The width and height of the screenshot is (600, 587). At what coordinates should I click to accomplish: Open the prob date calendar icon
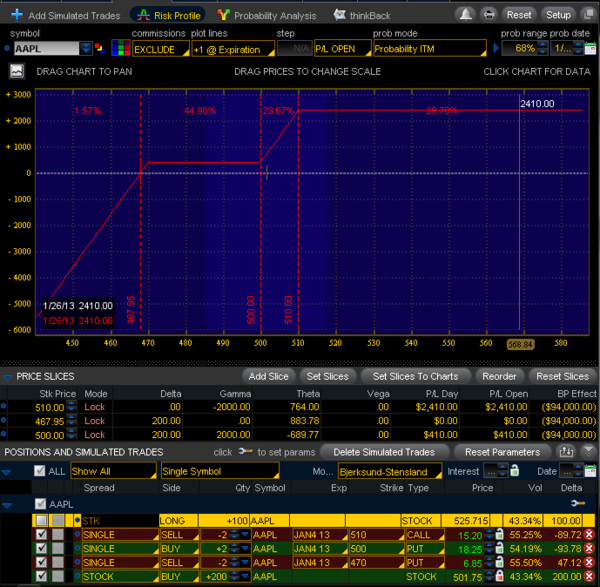590,49
